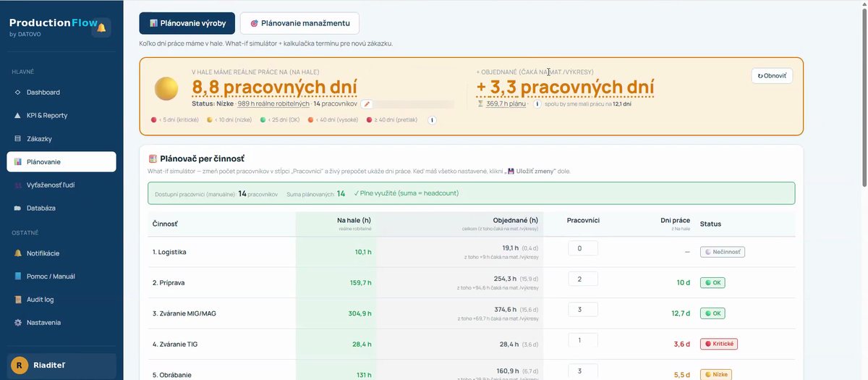Click the Notifikácie bell icon
The width and height of the screenshot is (868, 380).
click(x=18, y=253)
